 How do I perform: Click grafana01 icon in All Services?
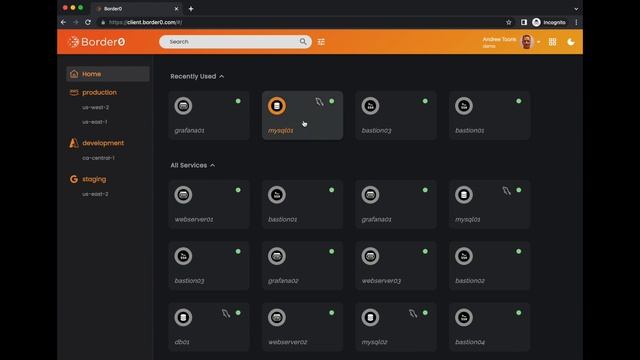tap(370, 195)
